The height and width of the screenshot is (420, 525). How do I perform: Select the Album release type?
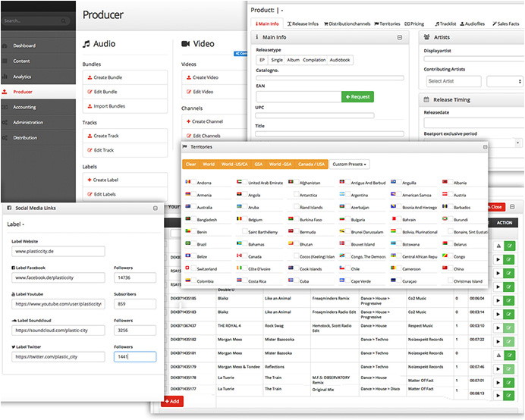(293, 60)
